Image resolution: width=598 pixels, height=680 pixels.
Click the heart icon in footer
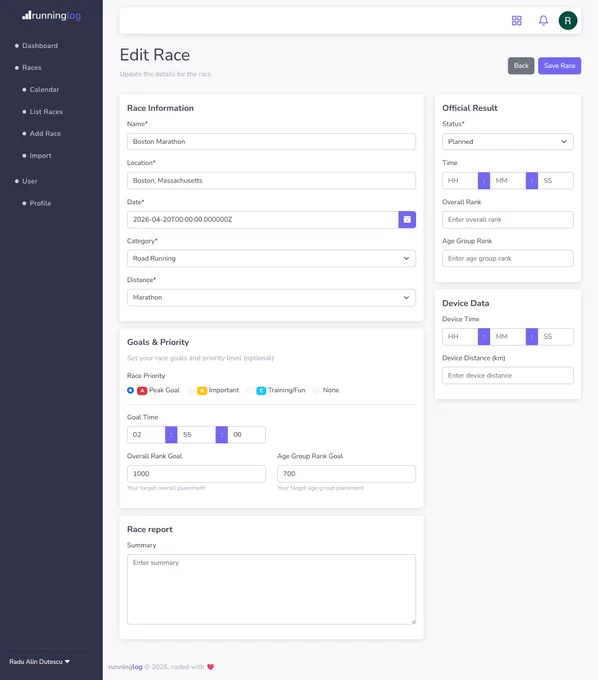211,667
